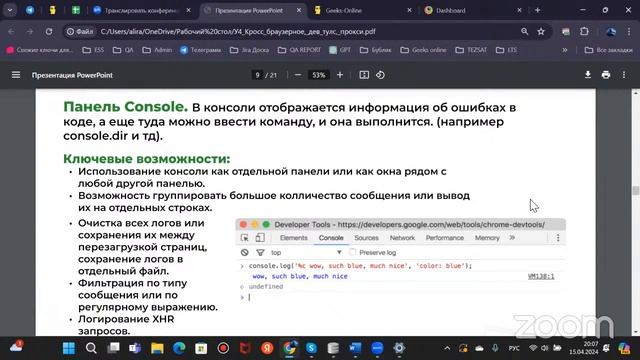Close the Geeks-Online tab

tap(409, 11)
